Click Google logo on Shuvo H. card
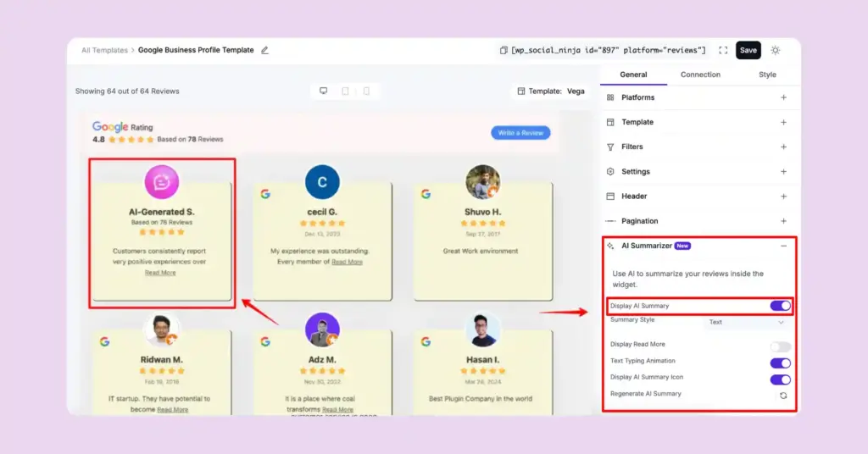 (x=426, y=194)
